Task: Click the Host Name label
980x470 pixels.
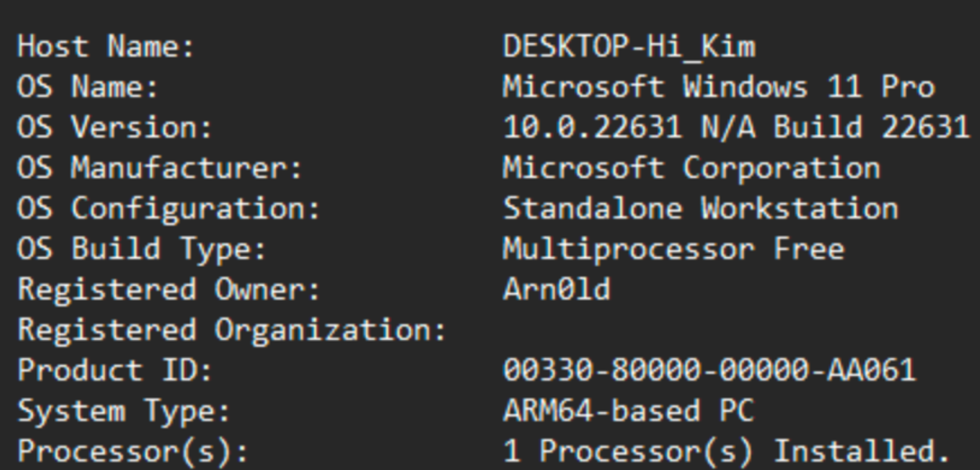Action: 106,47
